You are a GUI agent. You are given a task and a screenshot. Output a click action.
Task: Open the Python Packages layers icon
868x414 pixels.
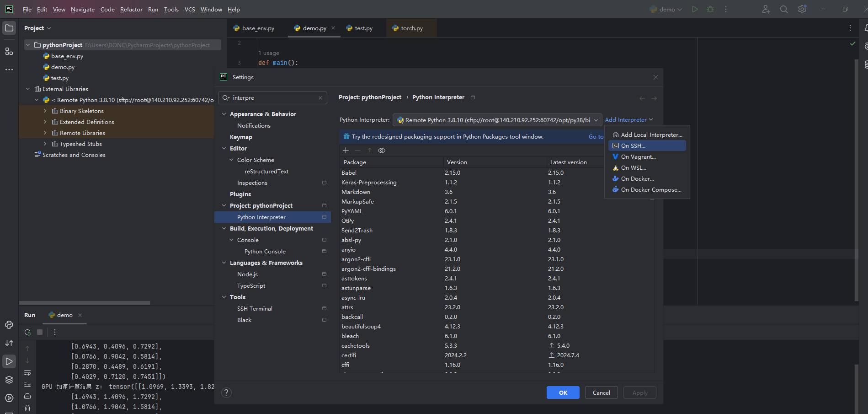coord(9,380)
